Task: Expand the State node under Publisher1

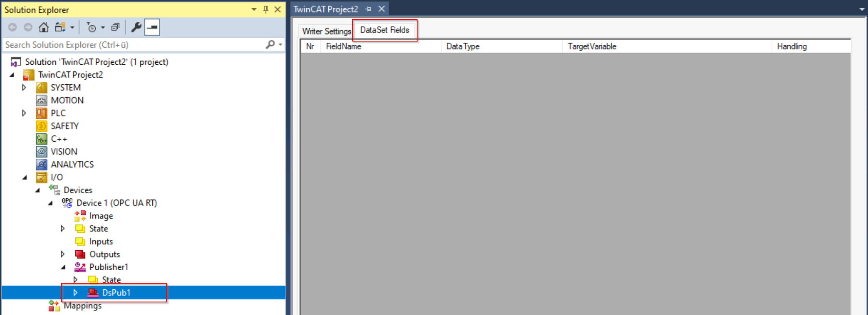Action: click(x=76, y=280)
